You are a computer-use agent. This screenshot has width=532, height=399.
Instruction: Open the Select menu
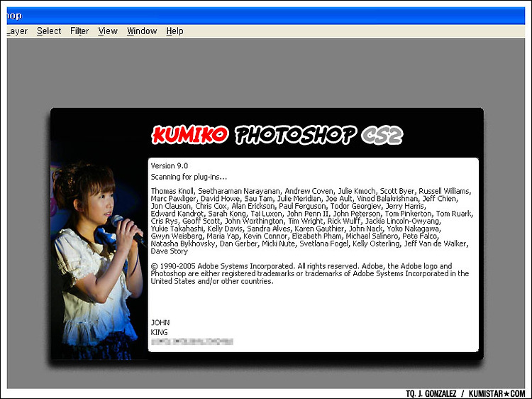click(x=49, y=31)
